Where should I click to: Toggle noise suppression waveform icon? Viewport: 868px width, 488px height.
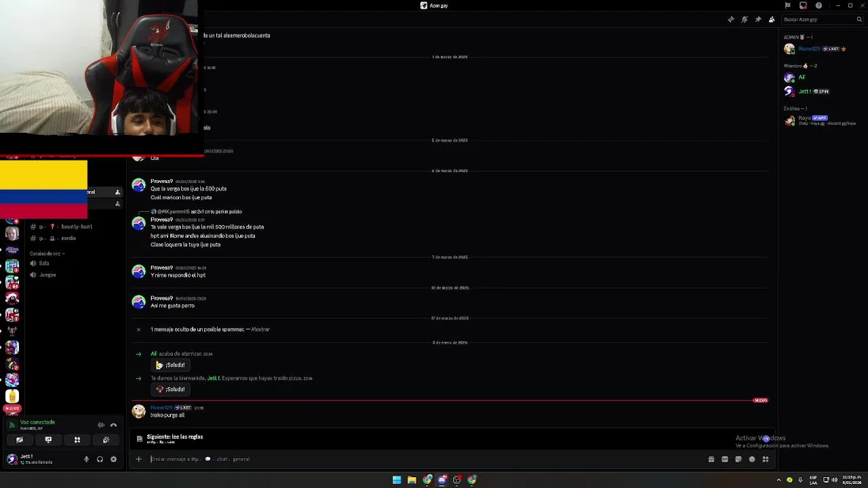[x=101, y=425]
